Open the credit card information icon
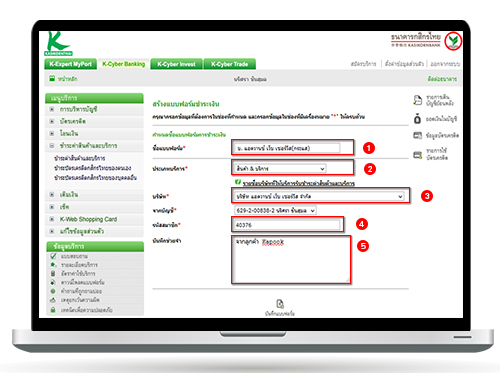This screenshot has height=373, width=500. point(418,135)
